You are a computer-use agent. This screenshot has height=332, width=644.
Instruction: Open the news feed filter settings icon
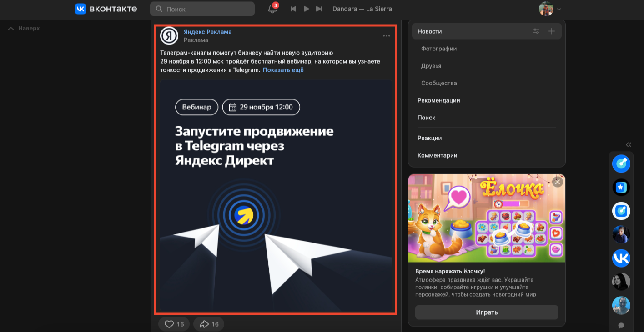coord(537,31)
